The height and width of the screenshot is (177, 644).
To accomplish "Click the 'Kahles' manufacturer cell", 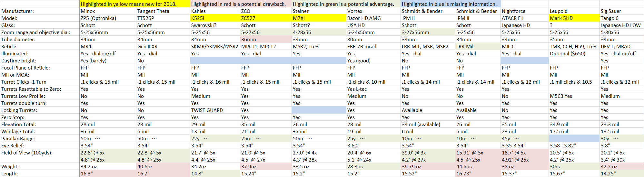I will pyautogui.click(x=215, y=11).
